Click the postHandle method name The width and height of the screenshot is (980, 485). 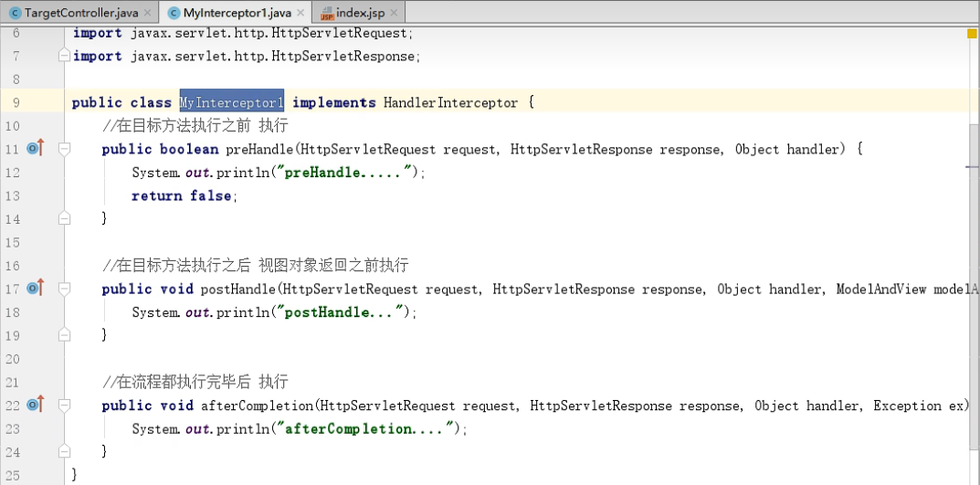coord(237,289)
